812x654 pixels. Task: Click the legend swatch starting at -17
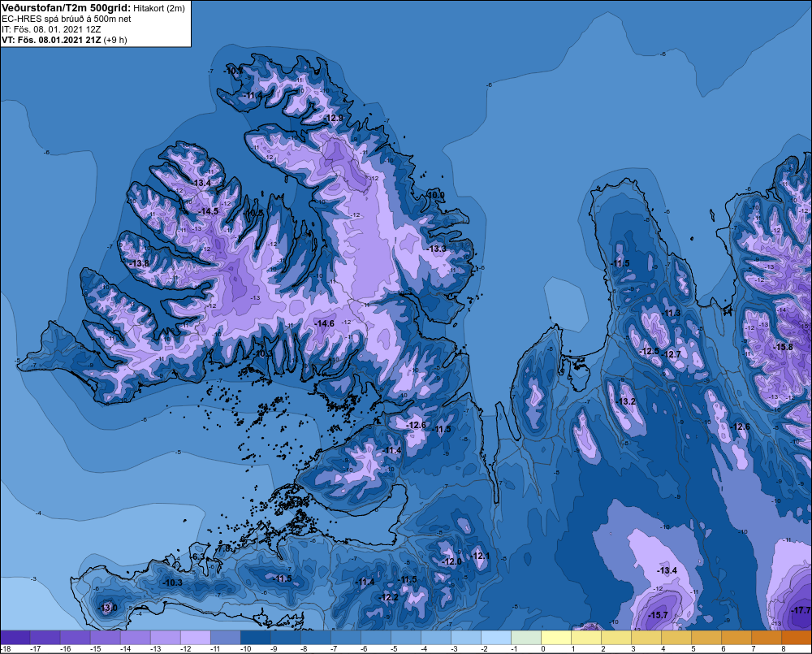(45, 638)
